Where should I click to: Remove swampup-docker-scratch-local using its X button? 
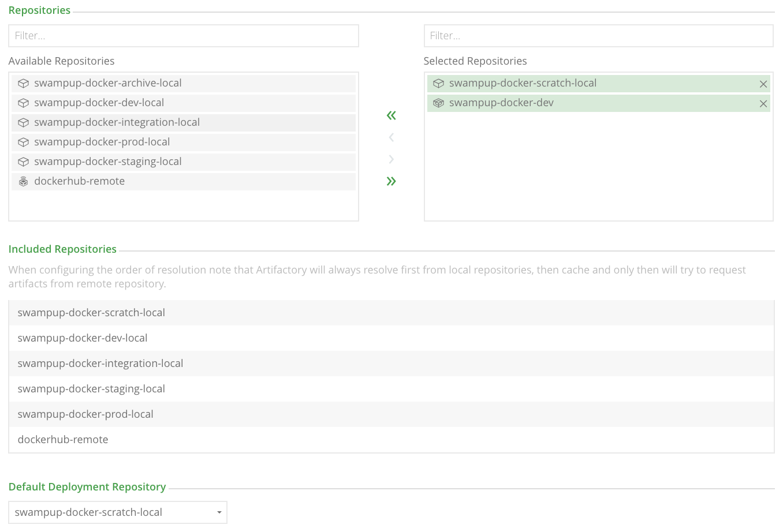click(x=763, y=83)
